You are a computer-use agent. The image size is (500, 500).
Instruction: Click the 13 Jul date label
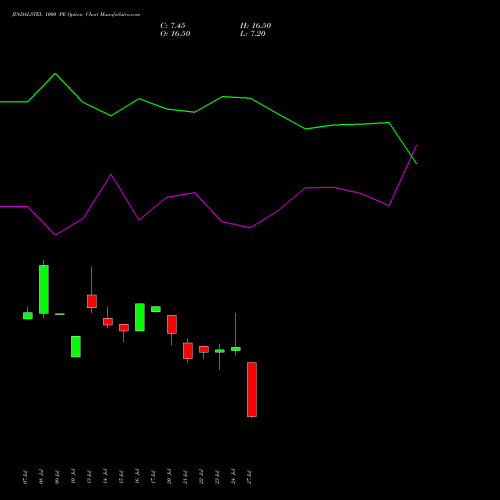89,477
